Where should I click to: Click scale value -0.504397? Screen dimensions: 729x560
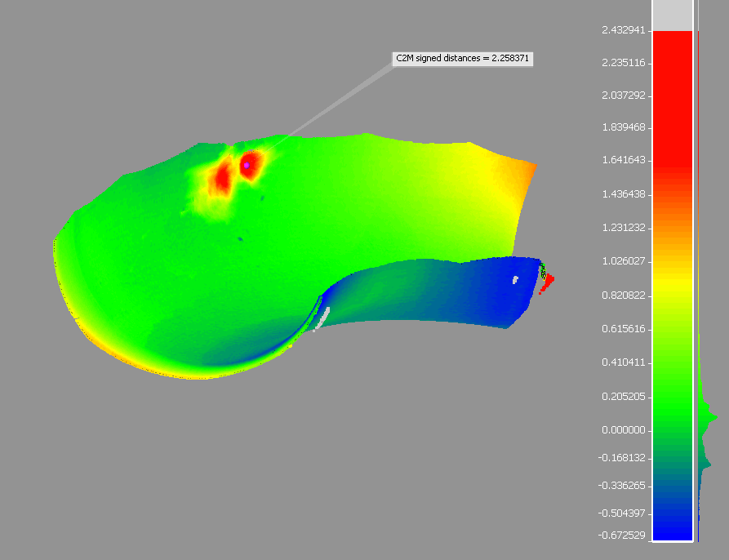coord(622,513)
